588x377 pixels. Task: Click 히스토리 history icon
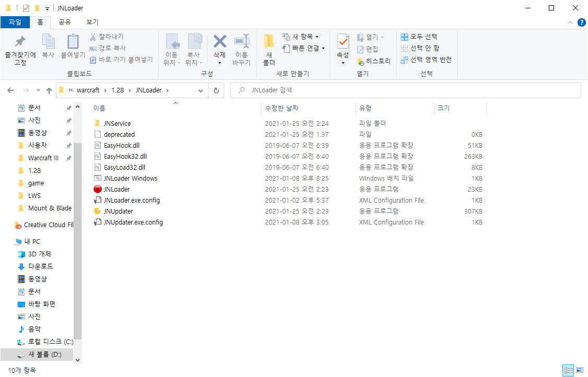click(374, 61)
